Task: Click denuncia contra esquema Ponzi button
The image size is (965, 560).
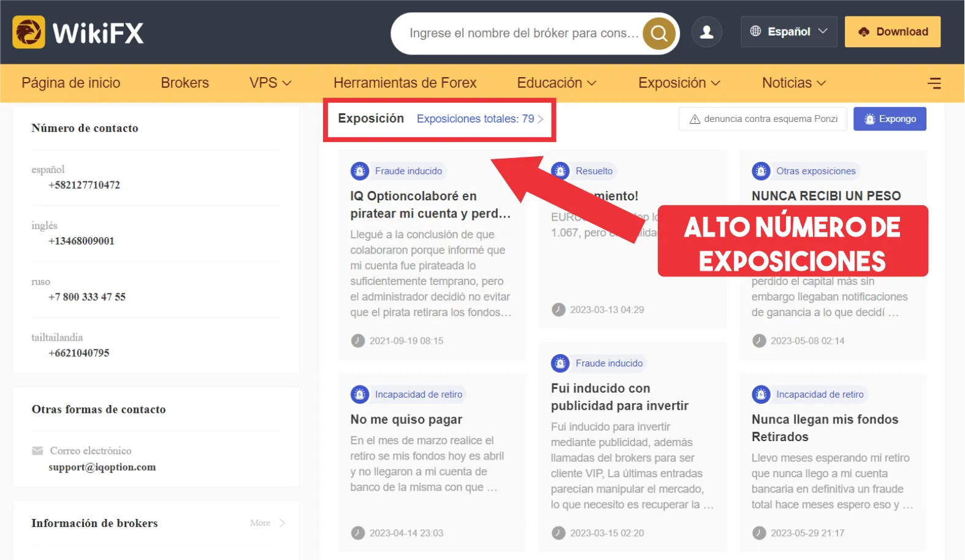Action: coord(763,119)
